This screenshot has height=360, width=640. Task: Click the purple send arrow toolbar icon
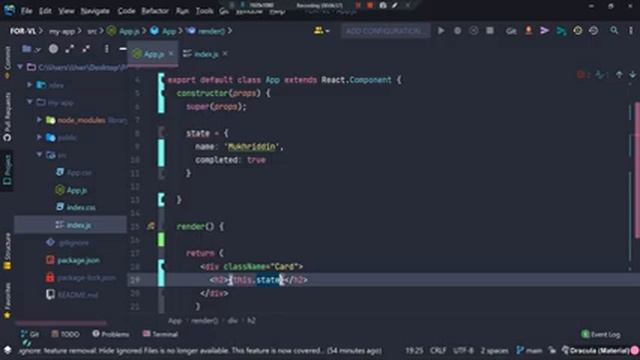[544, 31]
